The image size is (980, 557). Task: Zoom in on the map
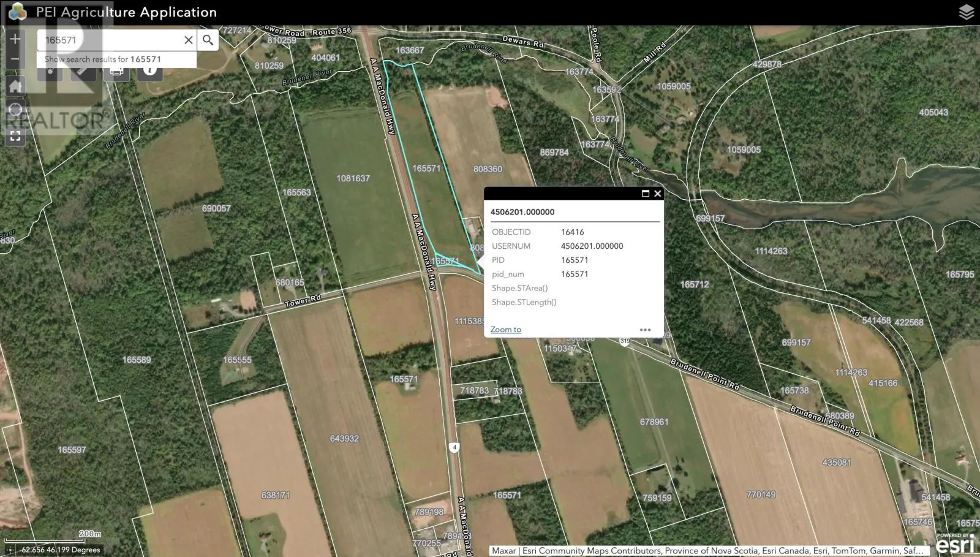point(15,39)
